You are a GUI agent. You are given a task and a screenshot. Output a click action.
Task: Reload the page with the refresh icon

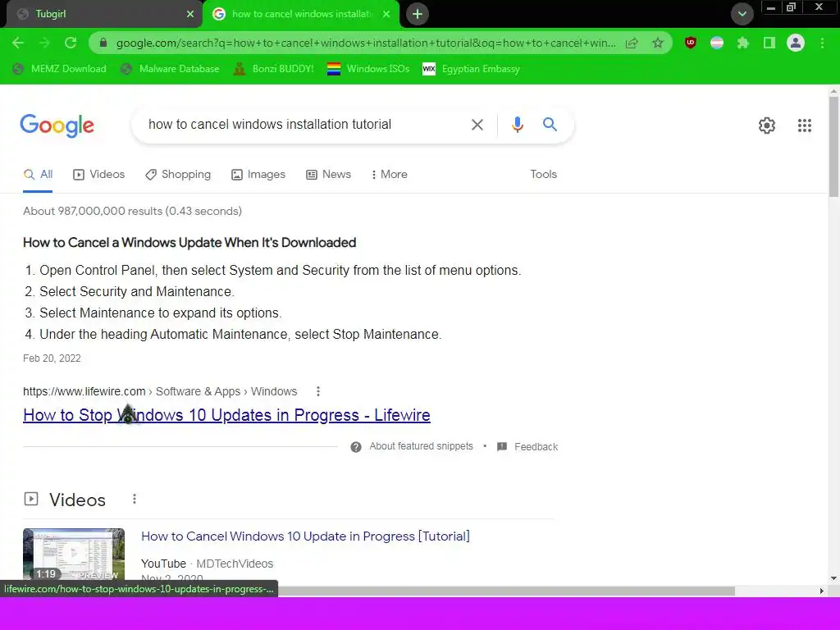(71, 43)
